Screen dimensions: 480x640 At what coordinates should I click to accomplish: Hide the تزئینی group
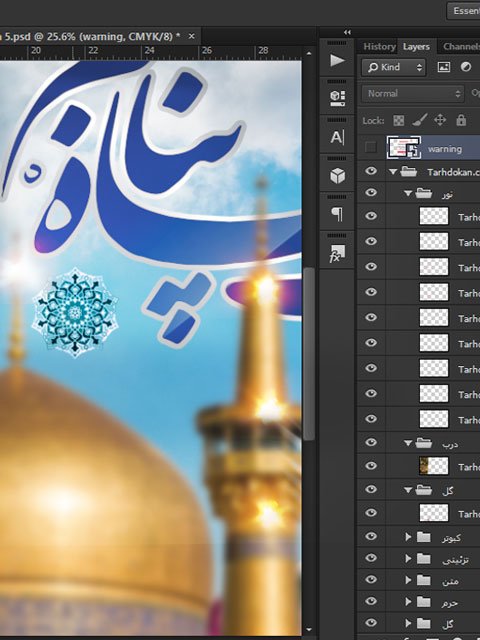371,558
